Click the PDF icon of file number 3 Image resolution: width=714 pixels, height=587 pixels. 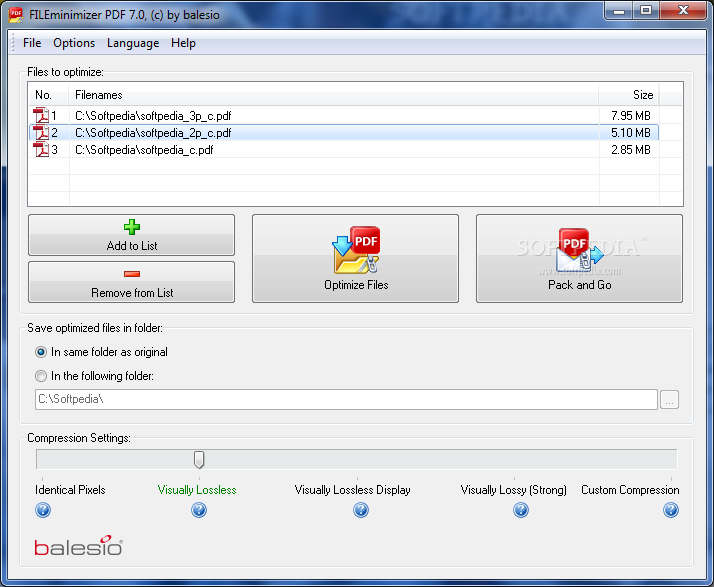tap(41, 149)
